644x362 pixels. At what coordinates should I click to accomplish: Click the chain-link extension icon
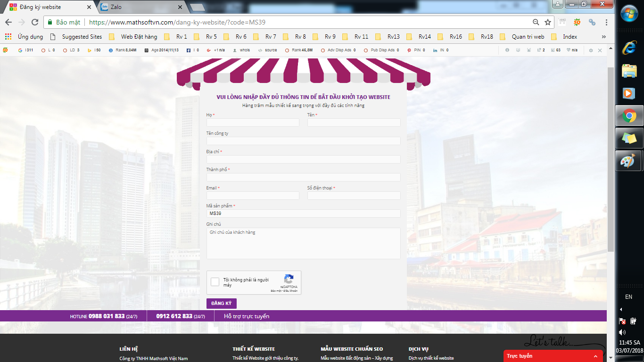coord(592,22)
